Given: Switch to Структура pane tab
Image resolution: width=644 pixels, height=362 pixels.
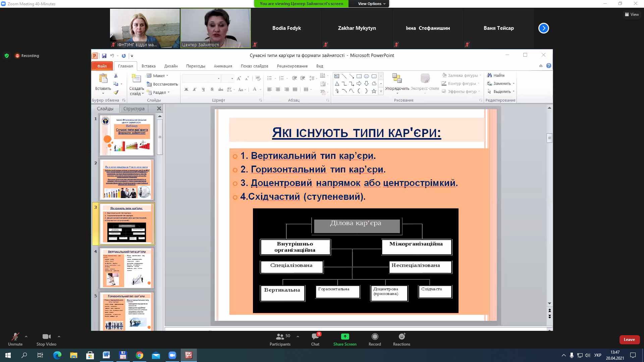Looking at the screenshot, I should pos(134,109).
